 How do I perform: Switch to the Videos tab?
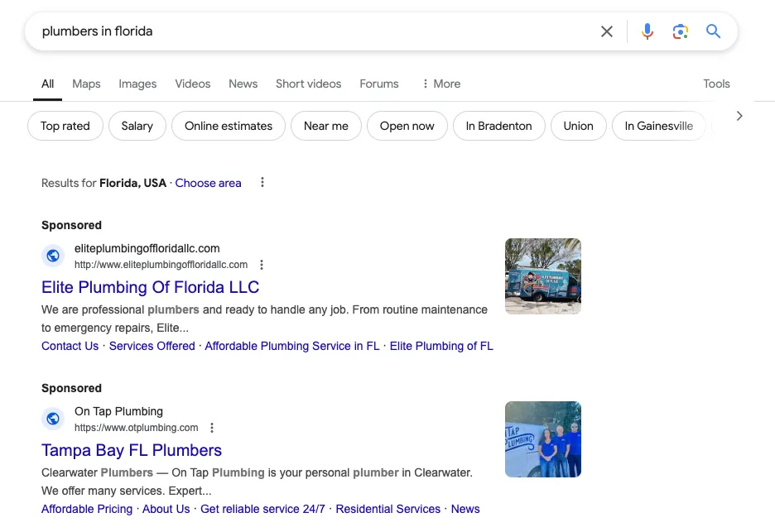(x=193, y=84)
